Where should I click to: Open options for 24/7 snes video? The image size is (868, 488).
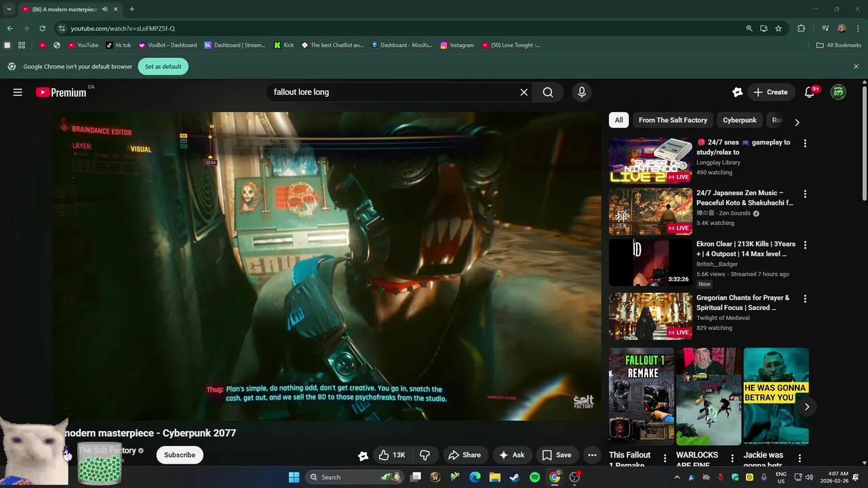(805, 144)
